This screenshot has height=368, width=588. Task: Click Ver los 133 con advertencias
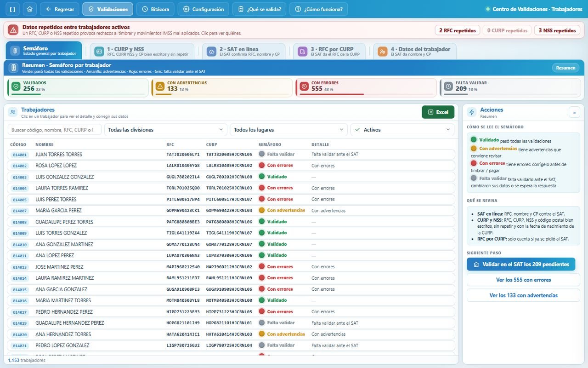pyautogui.click(x=523, y=295)
